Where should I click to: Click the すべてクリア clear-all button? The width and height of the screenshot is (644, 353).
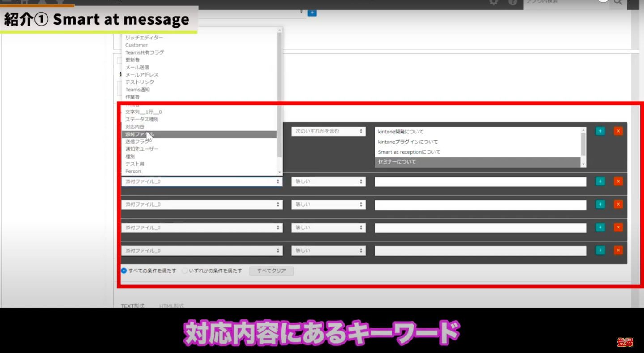(271, 271)
